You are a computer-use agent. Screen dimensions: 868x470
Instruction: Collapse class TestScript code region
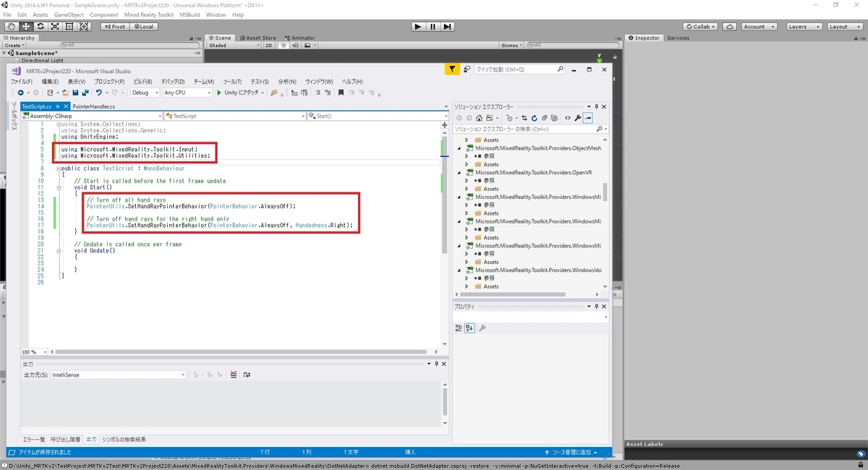61,168
